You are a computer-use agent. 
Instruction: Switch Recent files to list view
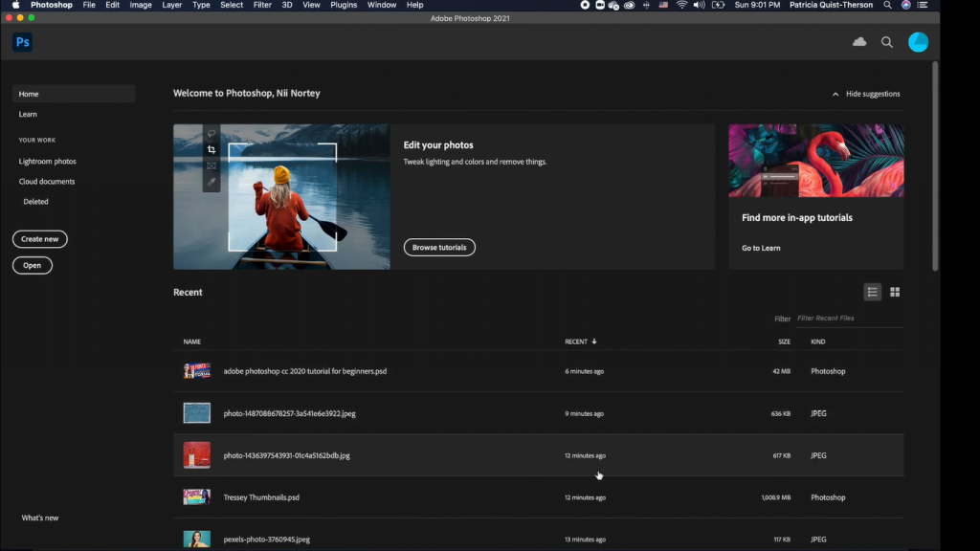873,292
